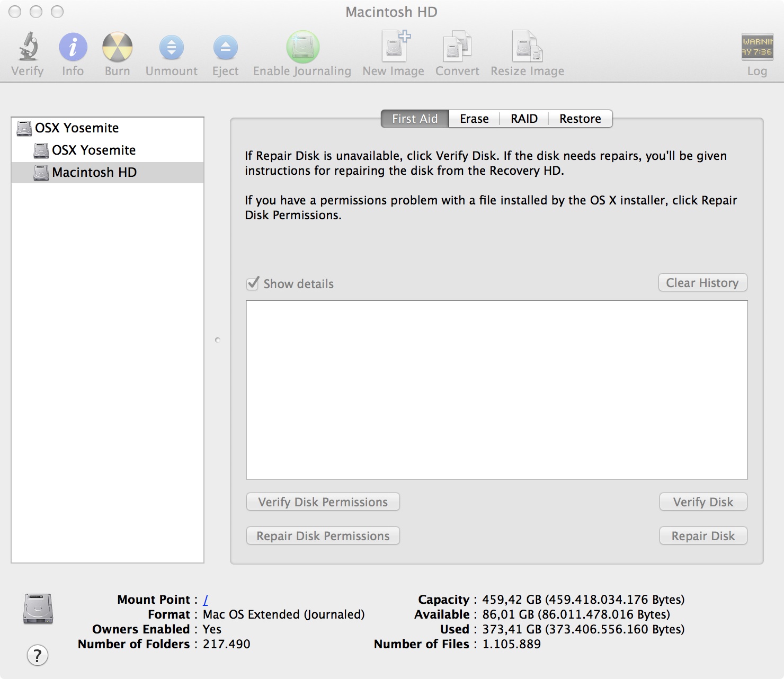Minimize the Macintosh HD window
Viewport: 784px width, 679px height.
(x=36, y=12)
